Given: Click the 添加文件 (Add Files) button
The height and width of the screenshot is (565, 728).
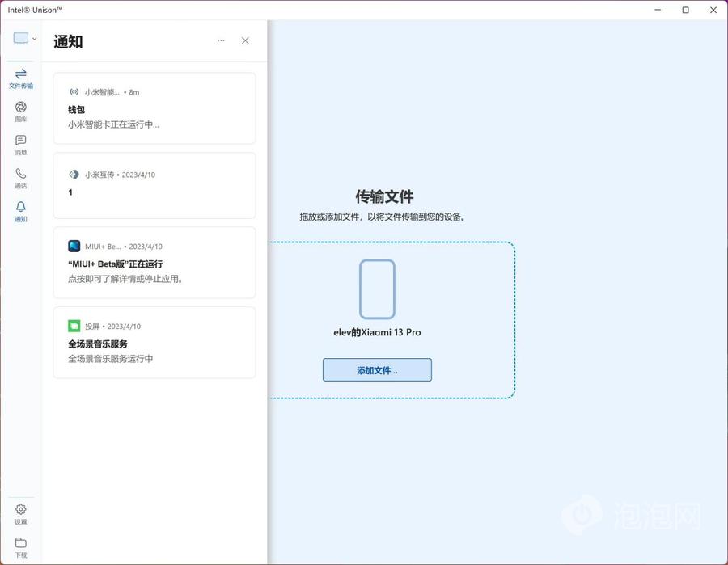Looking at the screenshot, I should coord(377,369).
